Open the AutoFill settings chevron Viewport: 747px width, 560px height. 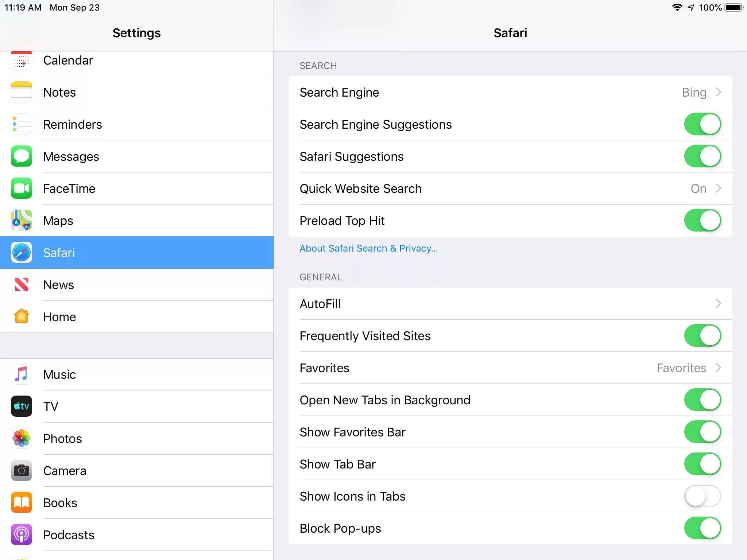(718, 304)
